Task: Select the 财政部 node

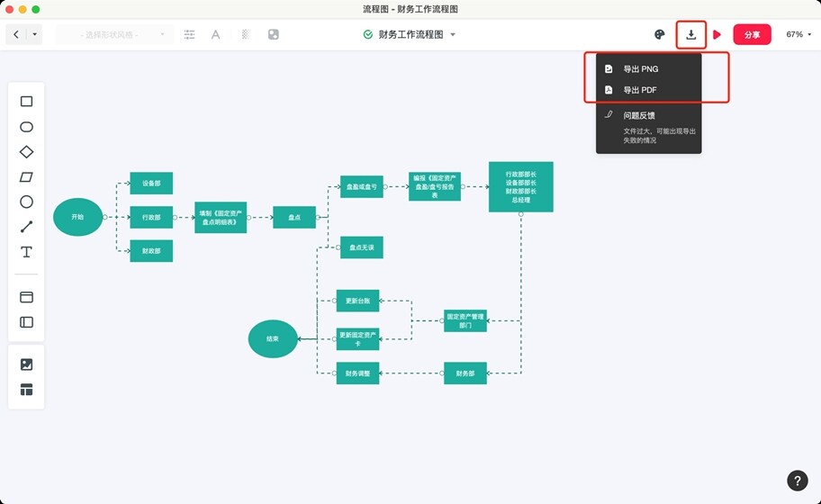Action: pos(151,251)
